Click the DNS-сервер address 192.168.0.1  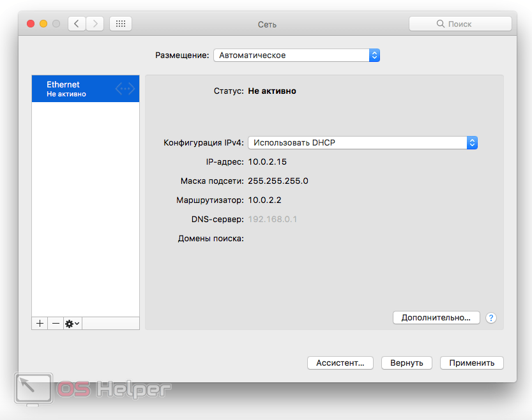coord(273,220)
